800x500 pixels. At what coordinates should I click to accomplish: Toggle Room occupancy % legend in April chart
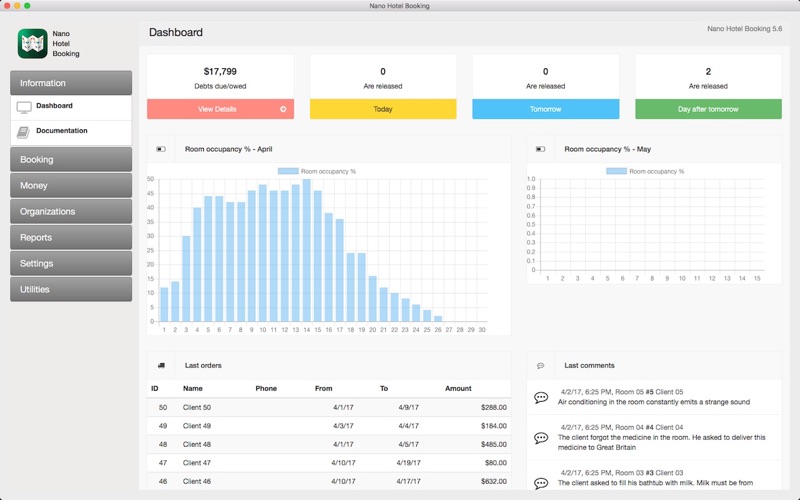[x=317, y=171]
